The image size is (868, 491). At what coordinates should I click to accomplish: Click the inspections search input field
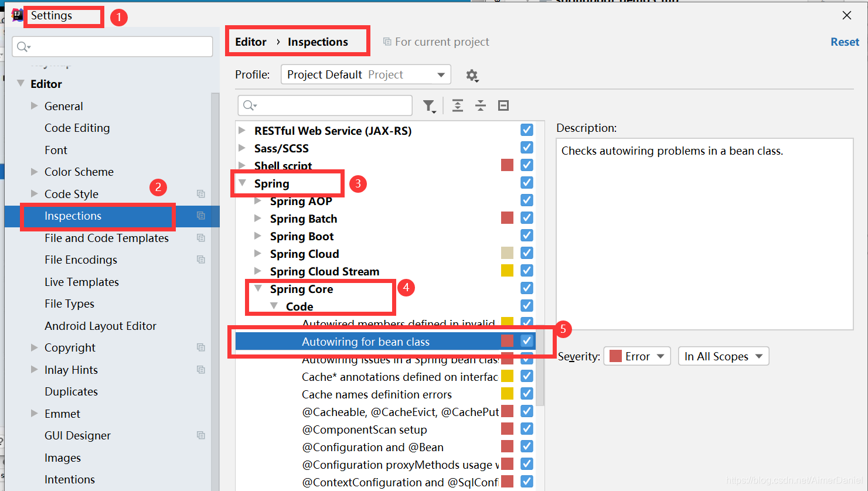(x=325, y=105)
